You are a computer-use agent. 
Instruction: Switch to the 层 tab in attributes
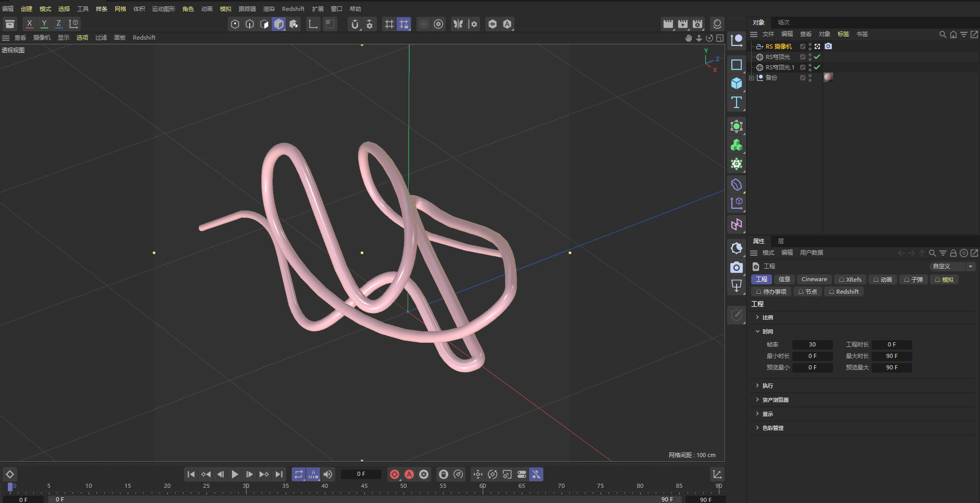click(781, 241)
